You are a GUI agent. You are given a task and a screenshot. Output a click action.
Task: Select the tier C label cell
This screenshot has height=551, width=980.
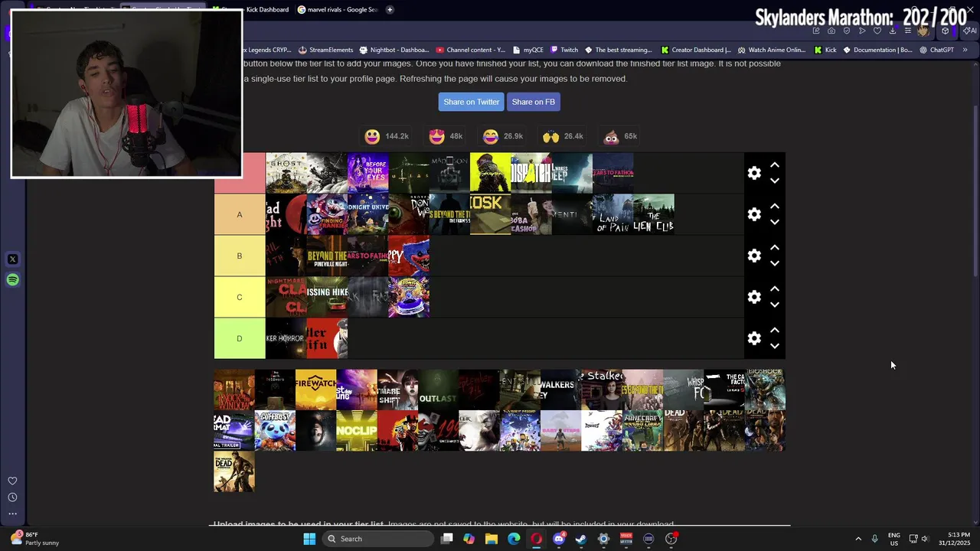[240, 297]
